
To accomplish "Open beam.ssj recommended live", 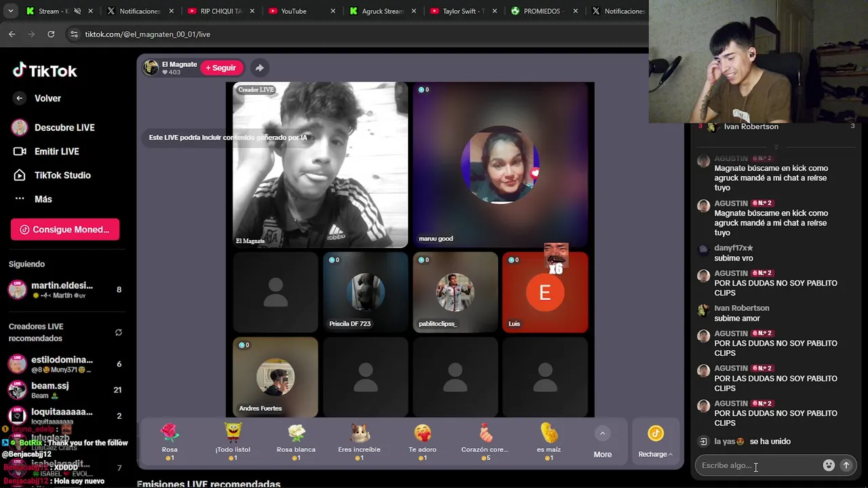I will tap(65, 390).
